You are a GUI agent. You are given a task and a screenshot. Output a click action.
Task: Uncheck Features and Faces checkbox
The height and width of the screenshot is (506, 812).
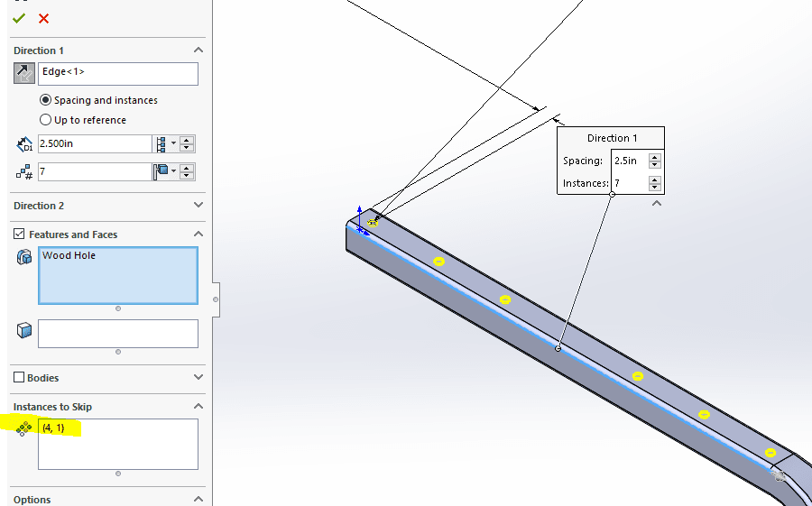[x=19, y=234]
